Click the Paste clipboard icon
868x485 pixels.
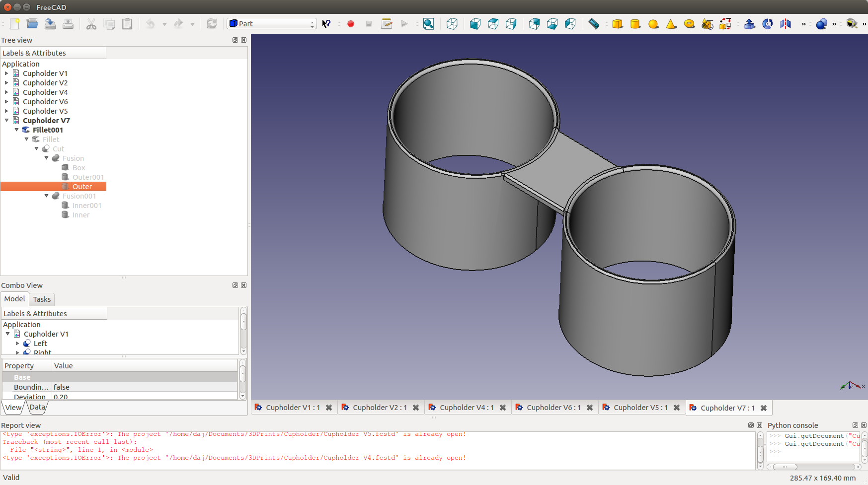(127, 24)
